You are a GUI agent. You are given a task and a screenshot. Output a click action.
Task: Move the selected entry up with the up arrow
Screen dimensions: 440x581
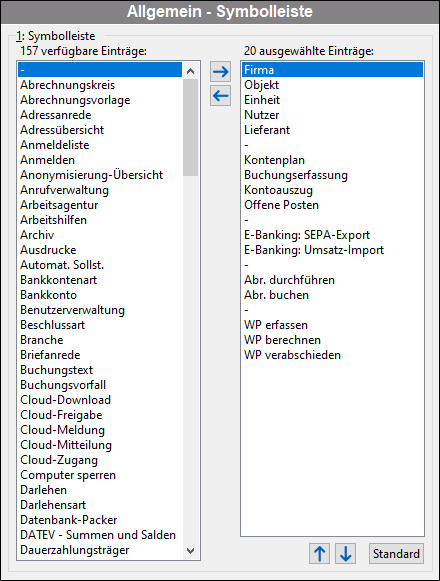[320, 554]
